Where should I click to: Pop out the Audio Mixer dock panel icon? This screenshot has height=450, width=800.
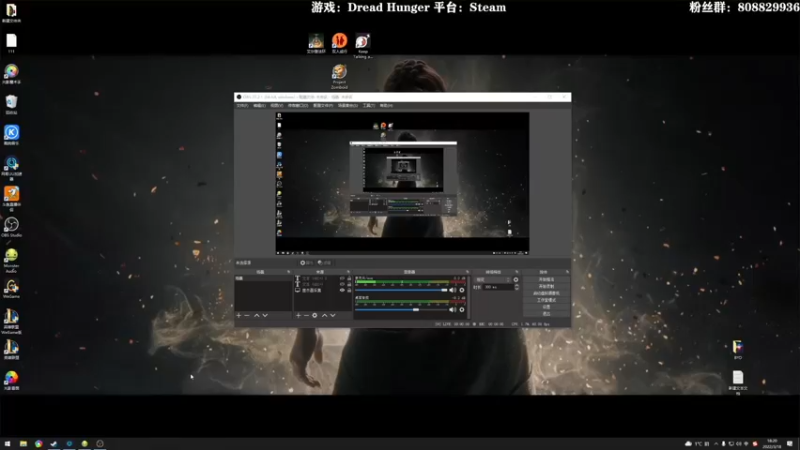tap(467, 272)
